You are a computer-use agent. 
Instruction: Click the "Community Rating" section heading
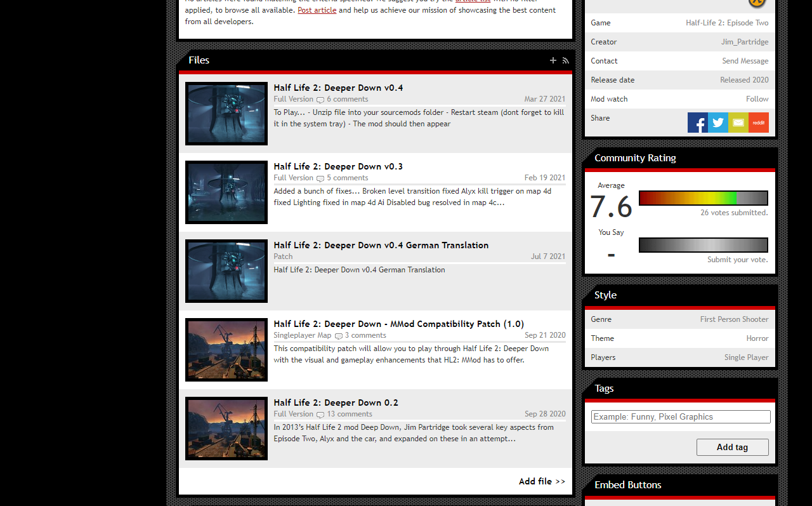coord(635,158)
